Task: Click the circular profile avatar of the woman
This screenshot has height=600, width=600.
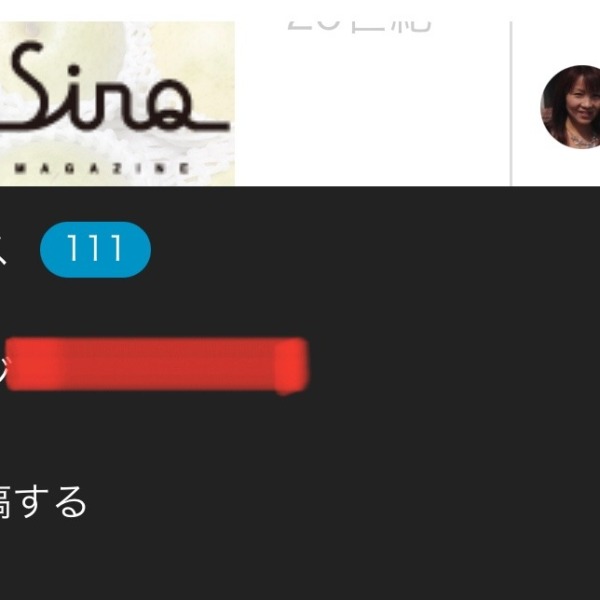Action: tap(571, 107)
